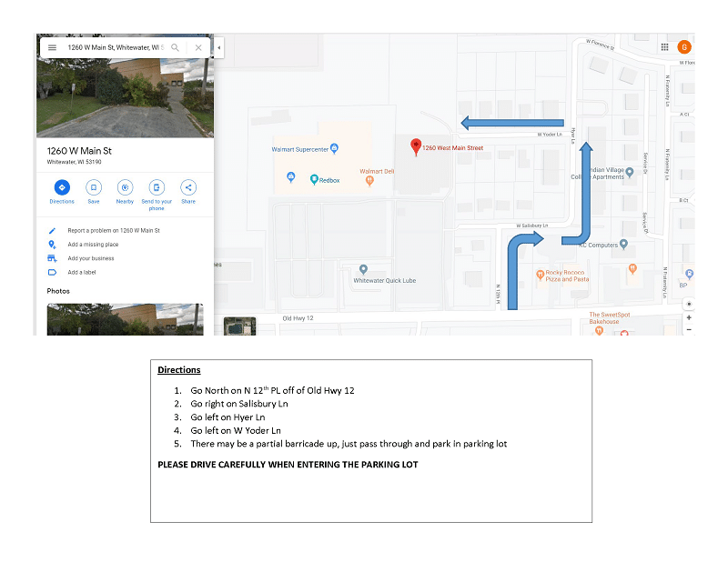The width and height of the screenshot is (728, 562).
Task: Get Directions using the blue circle button
Action: [x=62, y=187]
